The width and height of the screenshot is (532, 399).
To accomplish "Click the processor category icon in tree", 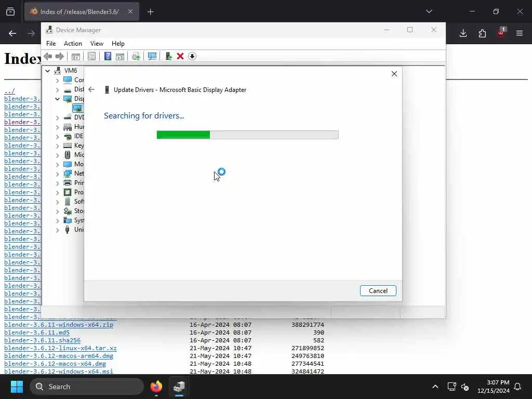I will (x=68, y=192).
